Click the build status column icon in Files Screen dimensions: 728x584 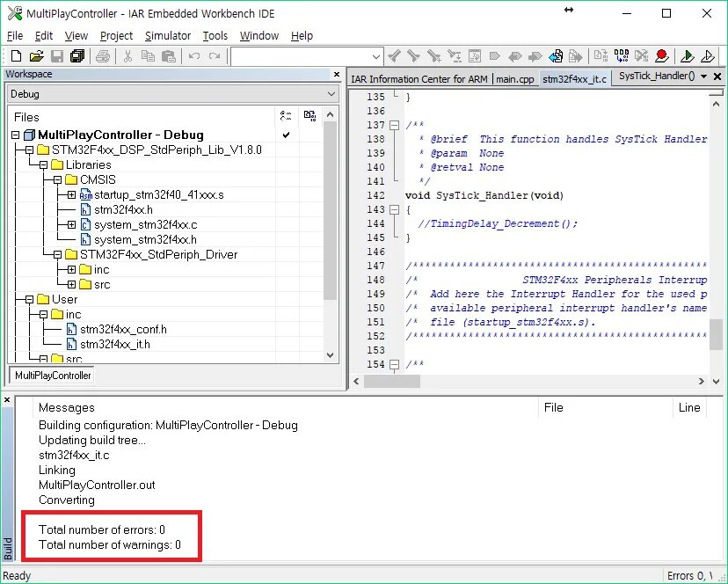[309, 116]
